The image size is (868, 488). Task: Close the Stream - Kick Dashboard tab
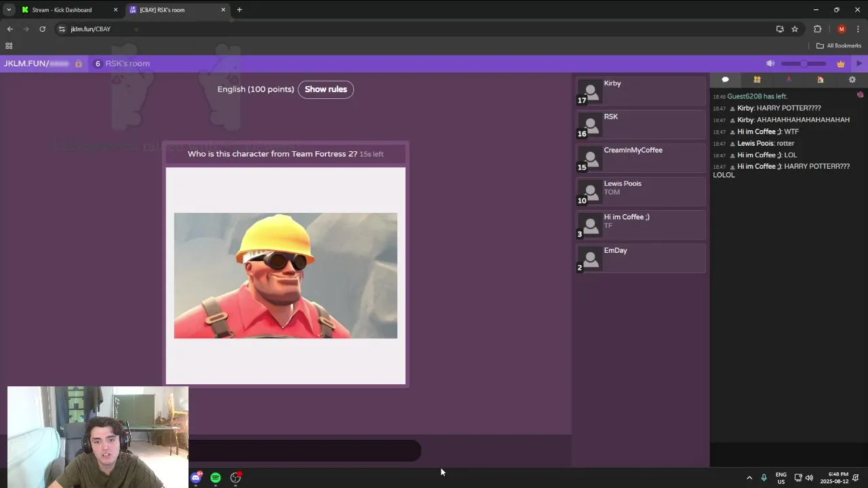pyautogui.click(x=115, y=10)
